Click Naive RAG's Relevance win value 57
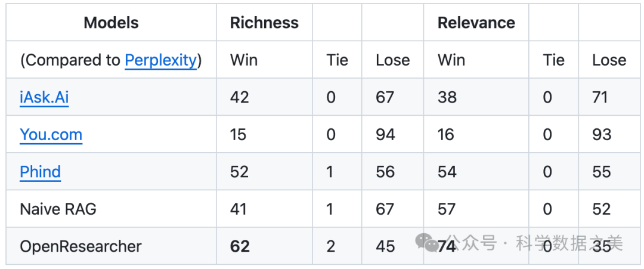This screenshot has height=269, width=644. (x=447, y=209)
